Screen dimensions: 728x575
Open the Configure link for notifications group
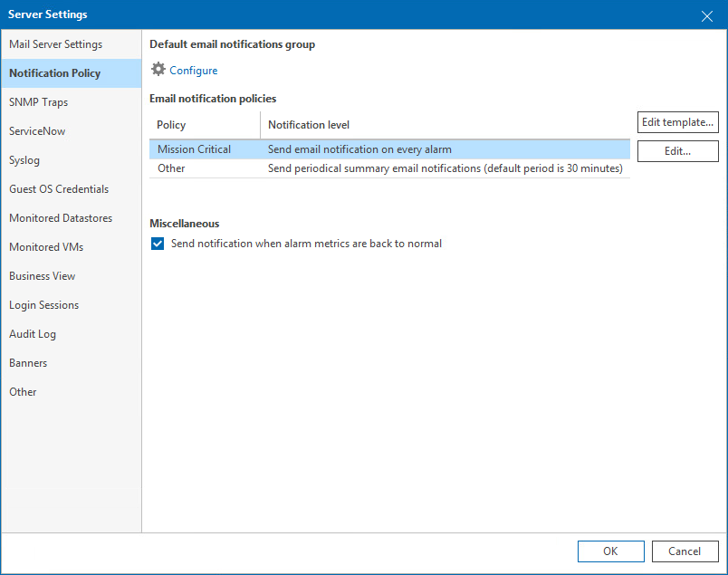[x=195, y=70]
